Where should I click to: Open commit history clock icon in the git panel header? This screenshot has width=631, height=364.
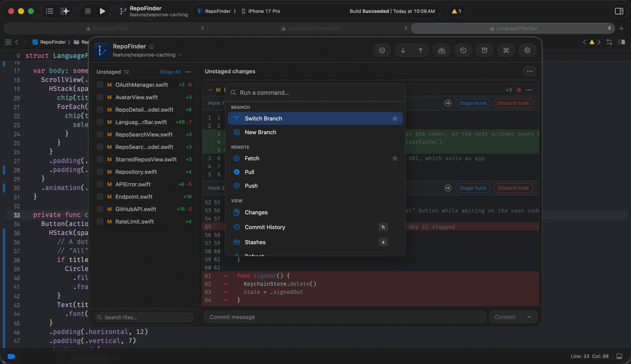463,50
